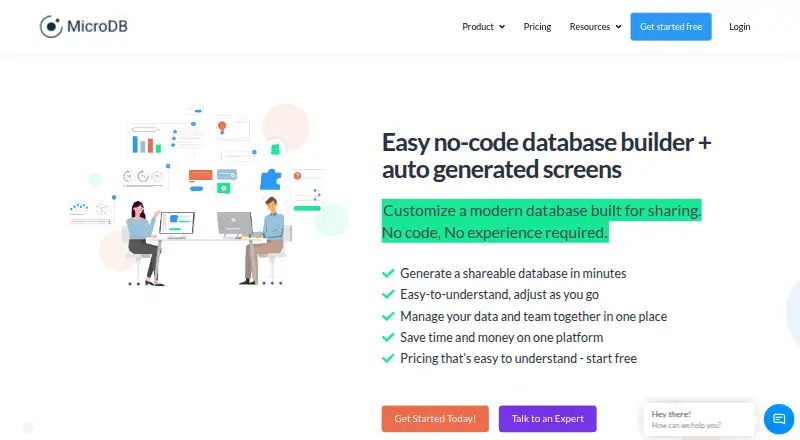Click the text 'Generate a shareable database in minutes'
Screen dimensions: 800x440
[513, 274]
